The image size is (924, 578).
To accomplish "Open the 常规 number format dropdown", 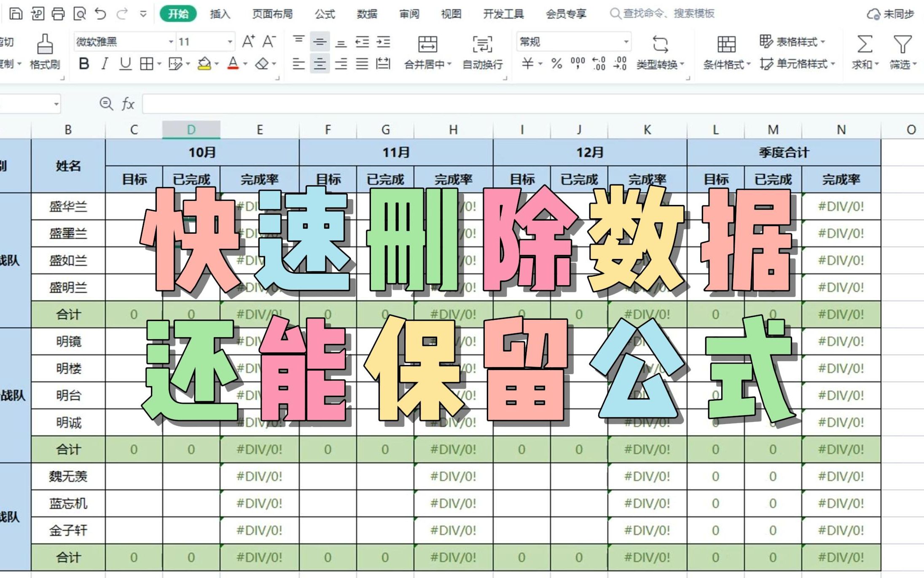I will click(627, 42).
